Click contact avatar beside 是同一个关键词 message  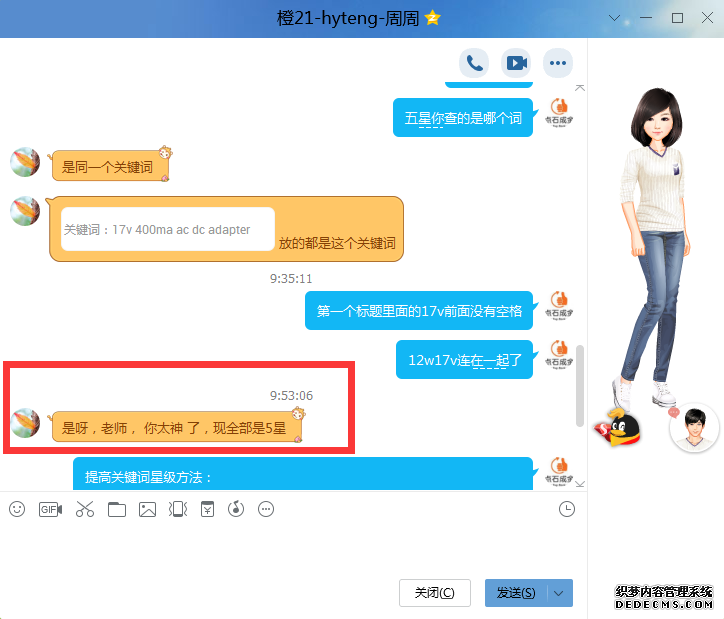(25, 162)
